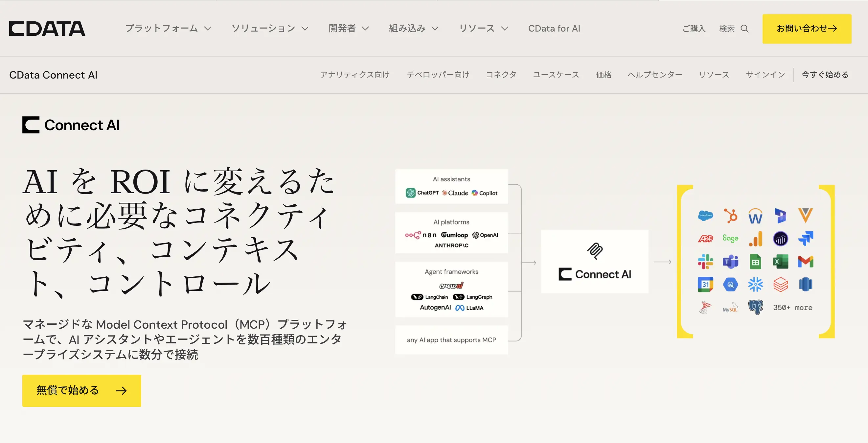Click the Microsoft Excel icon
Image resolution: width=868 pixels, height=443 pixels.
click(780, 262)
